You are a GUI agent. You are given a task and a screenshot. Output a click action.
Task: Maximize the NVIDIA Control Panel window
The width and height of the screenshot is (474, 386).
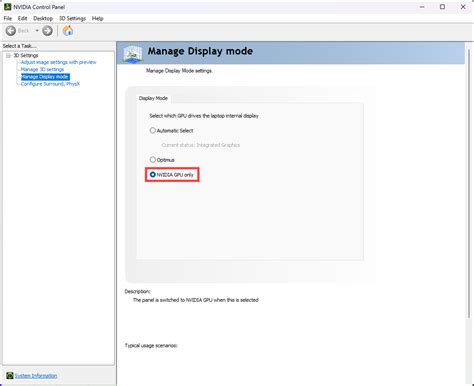click(442, 7)
